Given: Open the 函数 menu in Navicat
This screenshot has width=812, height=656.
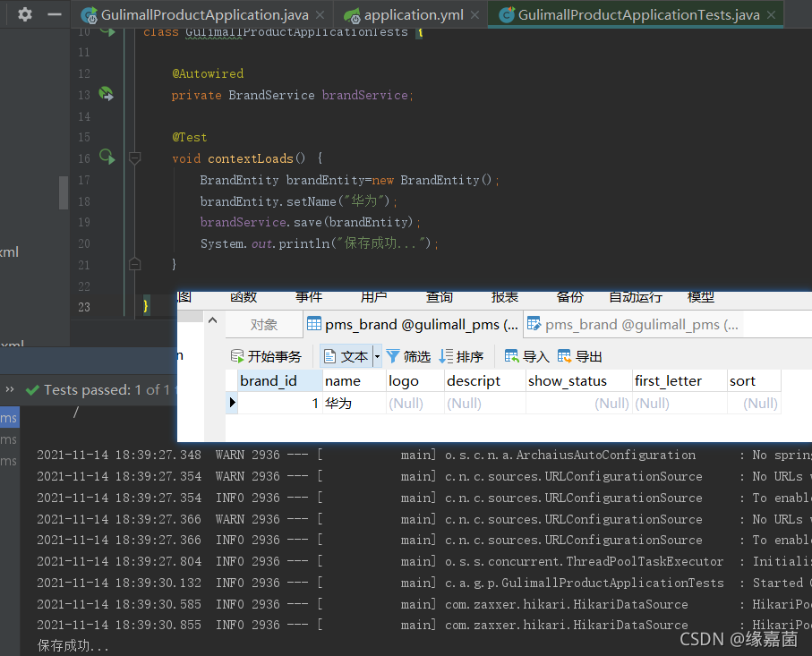Looking at the screenshot, I should 244,297.
